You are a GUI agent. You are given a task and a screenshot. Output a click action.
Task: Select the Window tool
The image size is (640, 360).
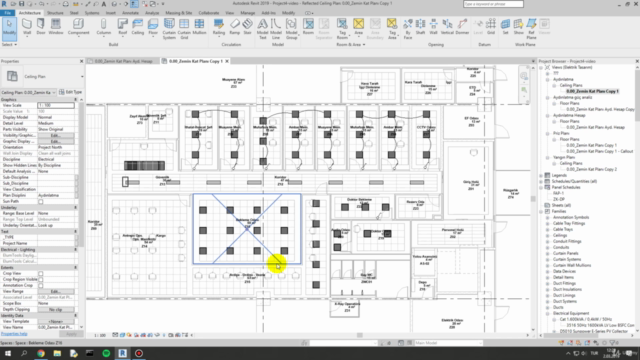tap(56, 27)
